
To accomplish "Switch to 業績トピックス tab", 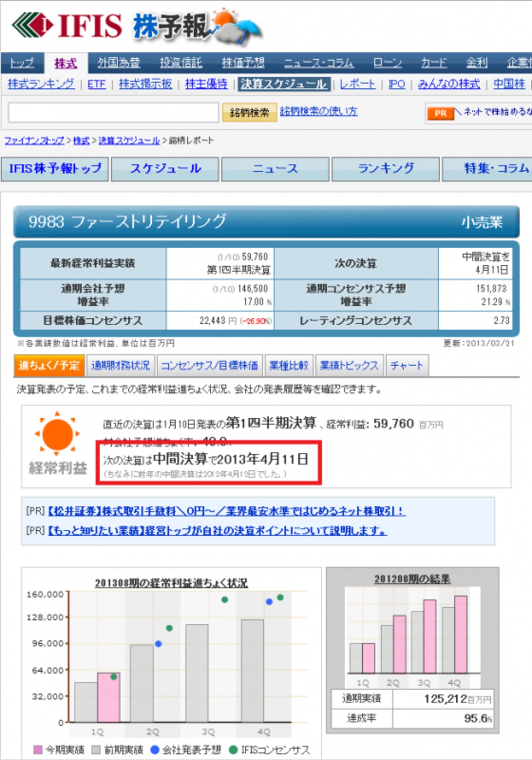I will (x=349, y=365).
